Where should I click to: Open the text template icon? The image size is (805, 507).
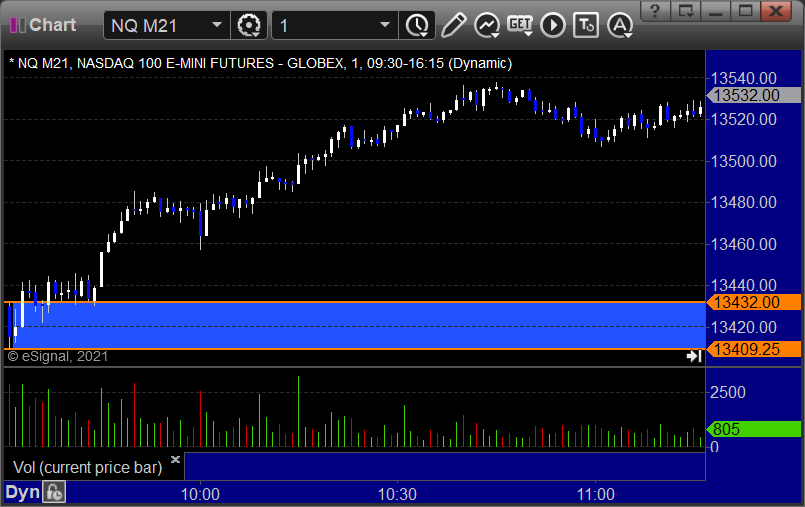(586, 25)
